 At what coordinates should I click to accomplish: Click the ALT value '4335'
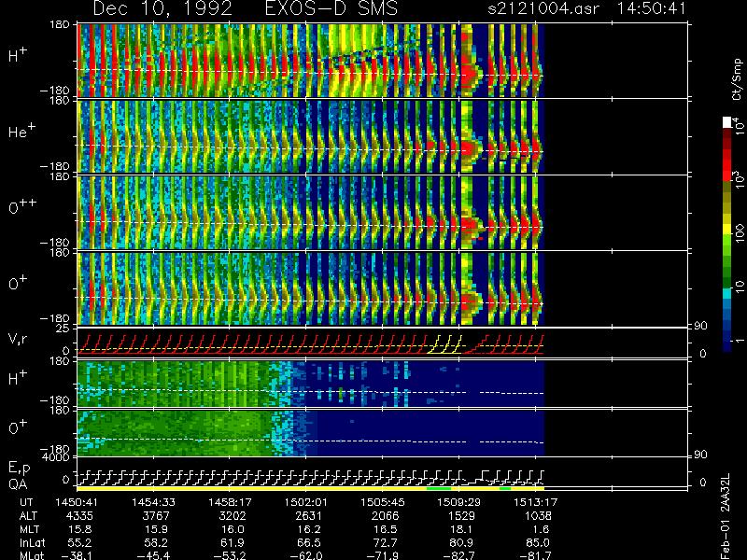(x=80, y=516)
